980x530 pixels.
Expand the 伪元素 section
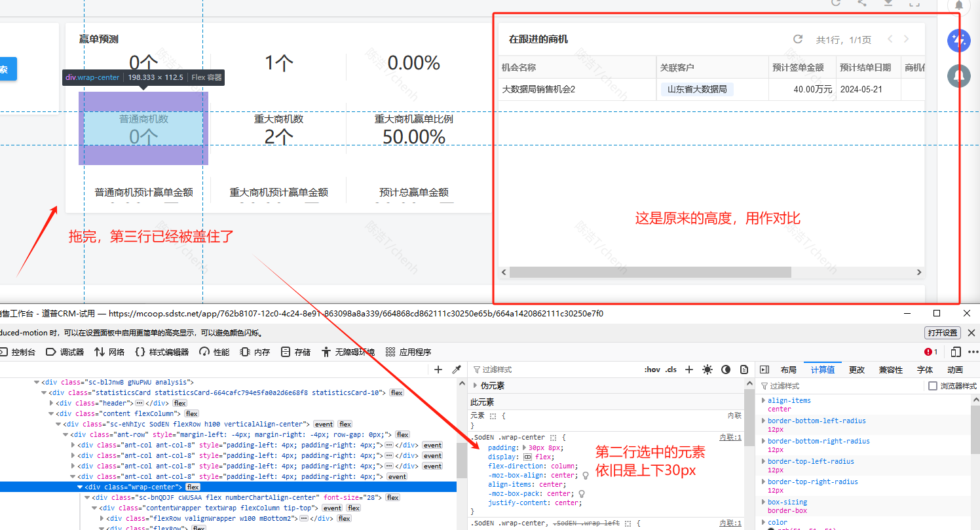476,386
